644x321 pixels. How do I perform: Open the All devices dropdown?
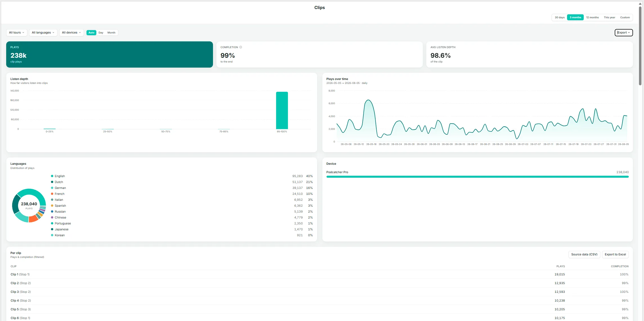click(x=71, y=33)
